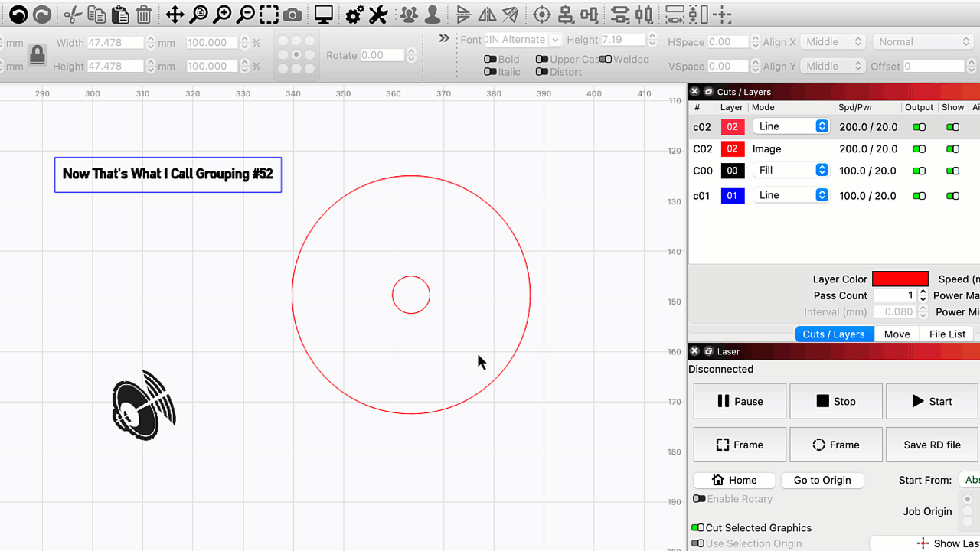Toggle Show for the c01 layer
The height and width of the screenshot is (551, 980).
pos(952,196)
